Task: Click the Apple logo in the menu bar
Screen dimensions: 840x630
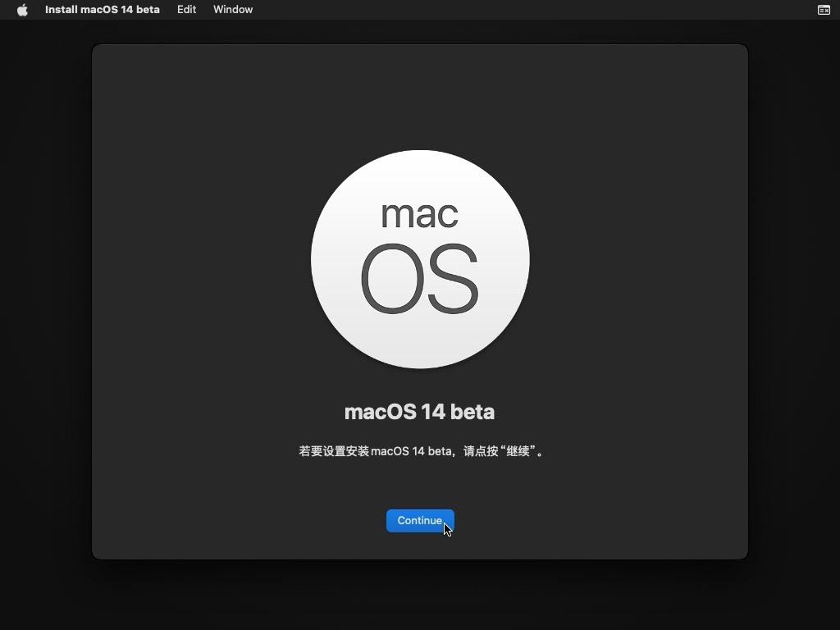Action: pos(22,9)
